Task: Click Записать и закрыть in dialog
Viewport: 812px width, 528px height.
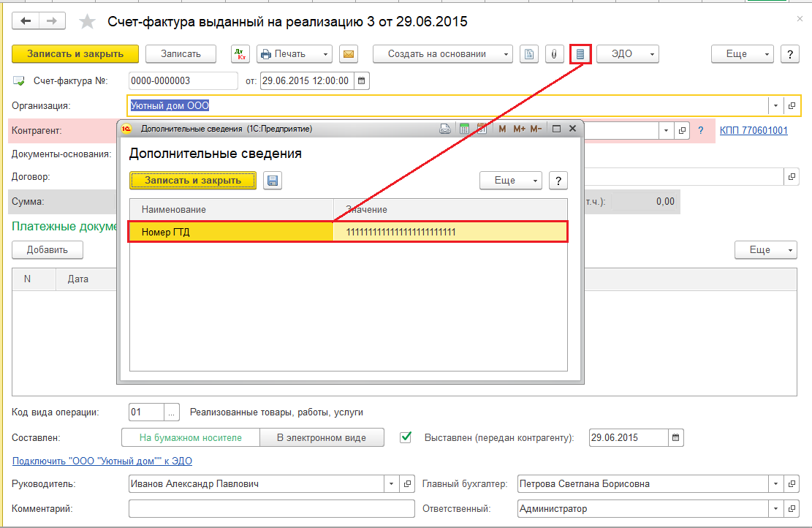Action: 193,181
